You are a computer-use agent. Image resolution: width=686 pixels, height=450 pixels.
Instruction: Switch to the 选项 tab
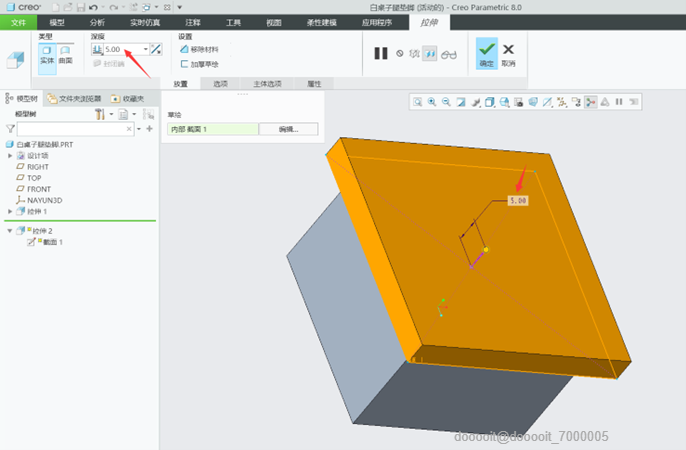pos(220,84)
